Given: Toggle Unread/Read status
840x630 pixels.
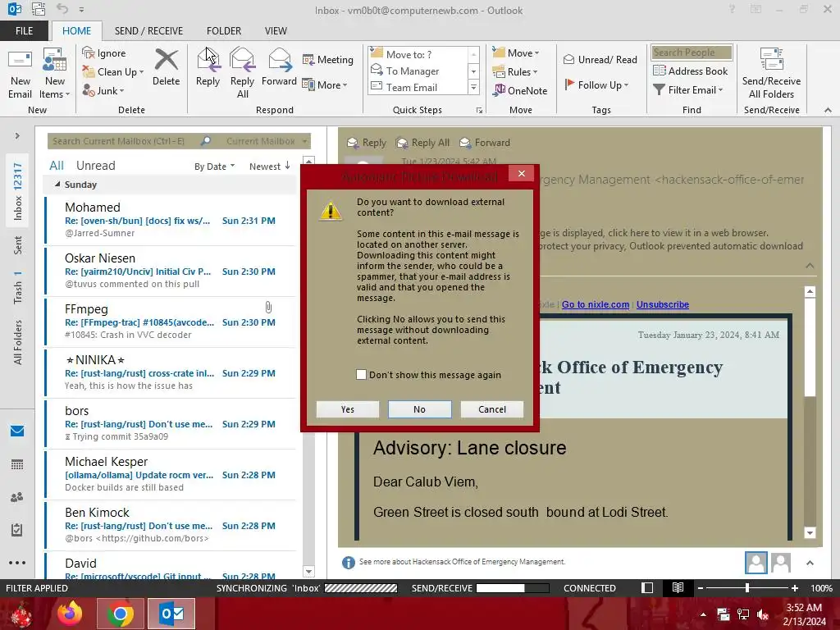Looking at the screenshot, I should coord(600,59).
